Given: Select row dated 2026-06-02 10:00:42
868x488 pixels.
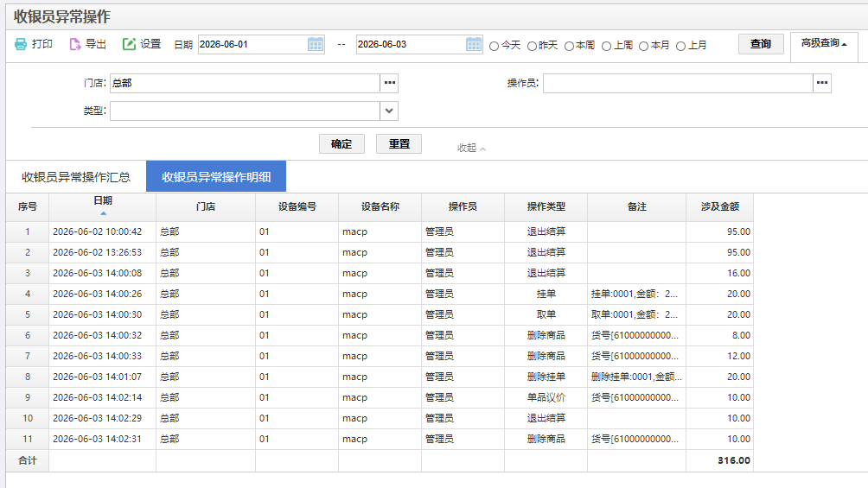Looking at the screenshot, I should click(x=380, y=231).
